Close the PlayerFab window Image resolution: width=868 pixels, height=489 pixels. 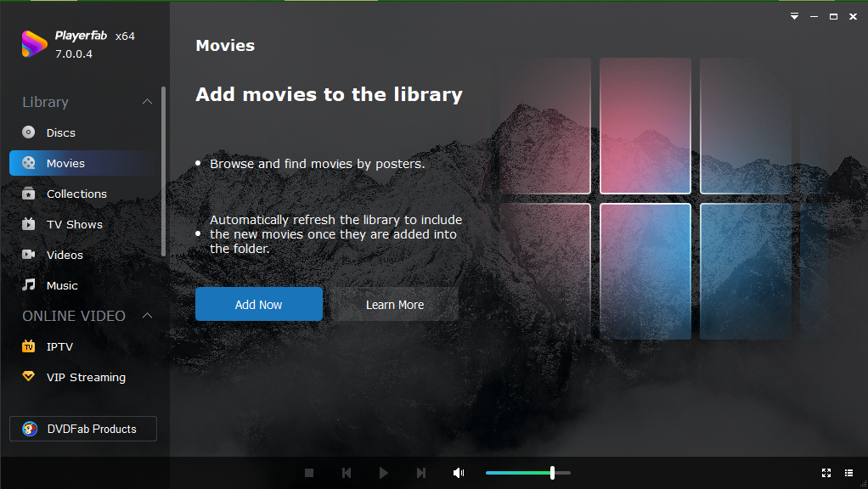click(x=853, y=17)
